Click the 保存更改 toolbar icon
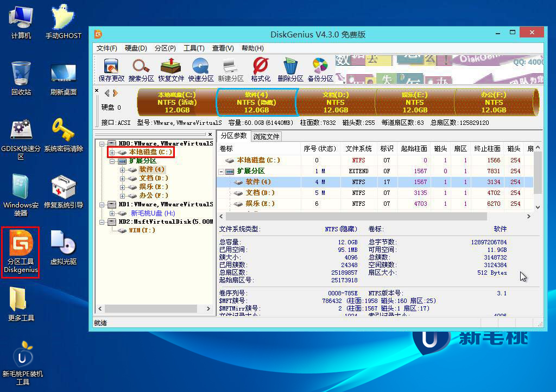This screenshot has height=392, width=556. 111,70
